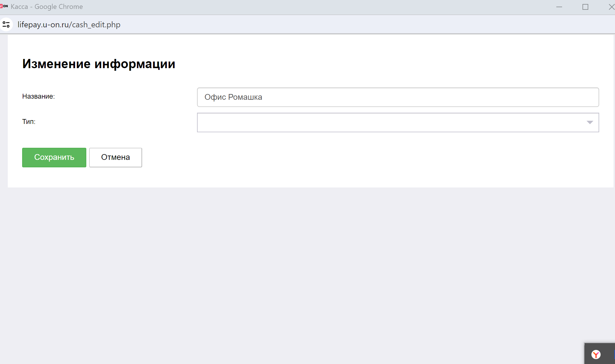615x364 pixels.
Task: Open Yandex browser icon in corner
Action: pyautogui.click(x=596, y=355)
